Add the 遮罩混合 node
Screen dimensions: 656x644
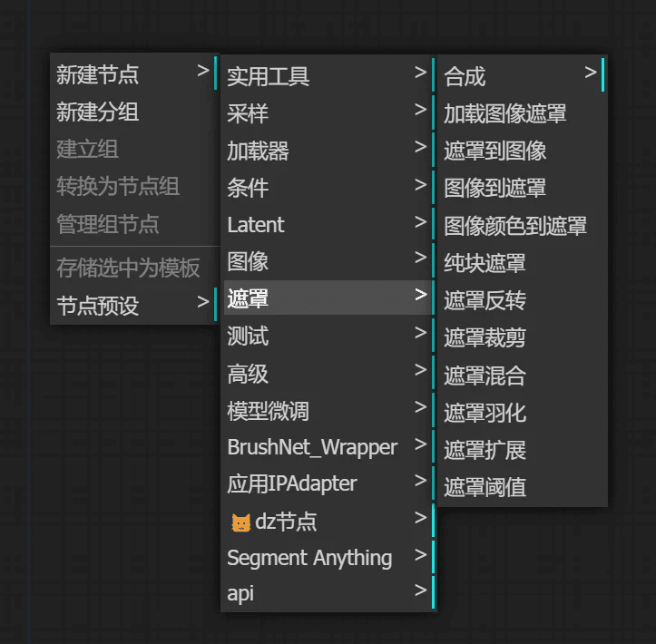pyautogui.click(x=523, y=375)
